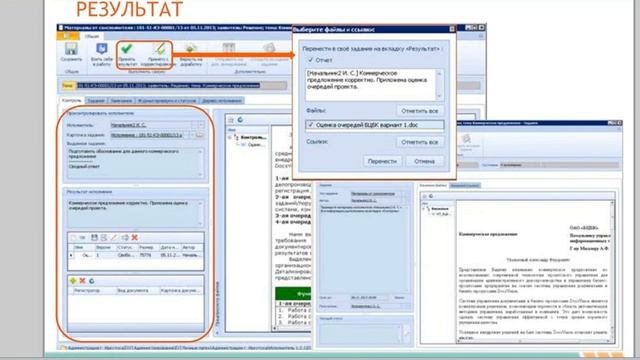Click the Перенести button
Viewport: 640px width, 360px height.
(x=382, y=161)
